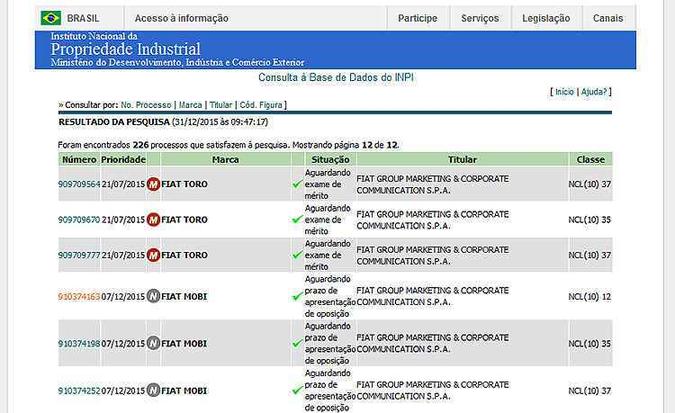Search by Titular link
The image size is (675, 413).
click(x=221, y=105)
